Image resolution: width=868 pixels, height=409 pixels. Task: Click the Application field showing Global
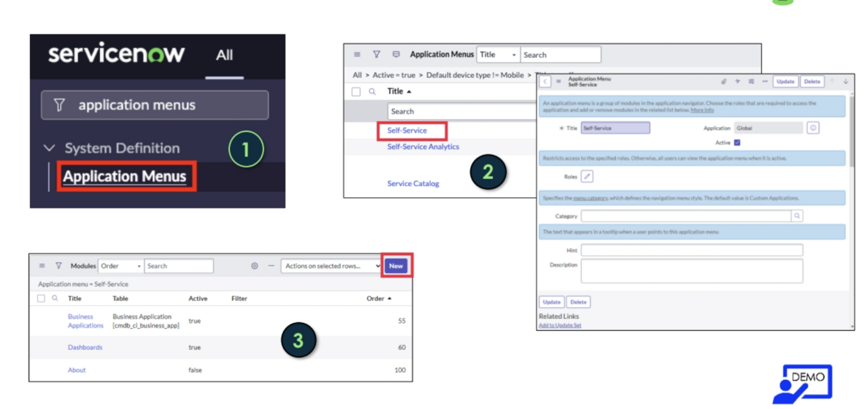(x=768, y=128)
